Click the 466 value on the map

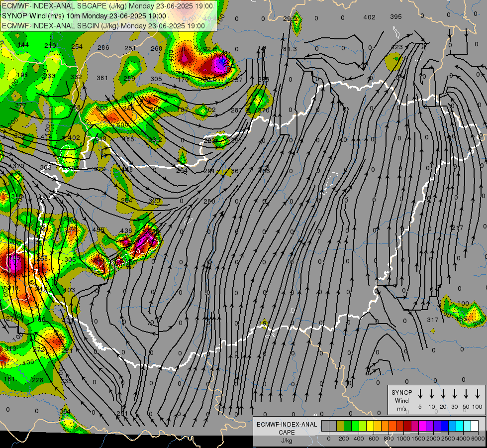pyautogui.click(x=264, y=171)
